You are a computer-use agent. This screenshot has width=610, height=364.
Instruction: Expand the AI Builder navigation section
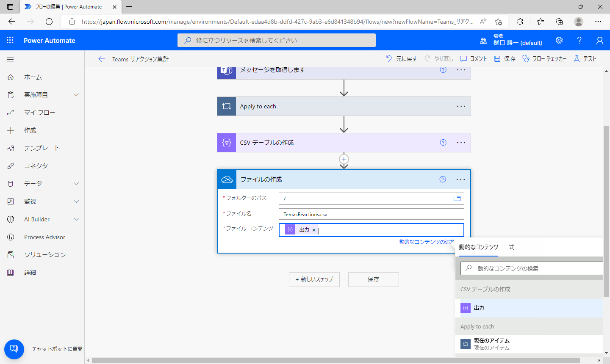[x=76, y=219]
